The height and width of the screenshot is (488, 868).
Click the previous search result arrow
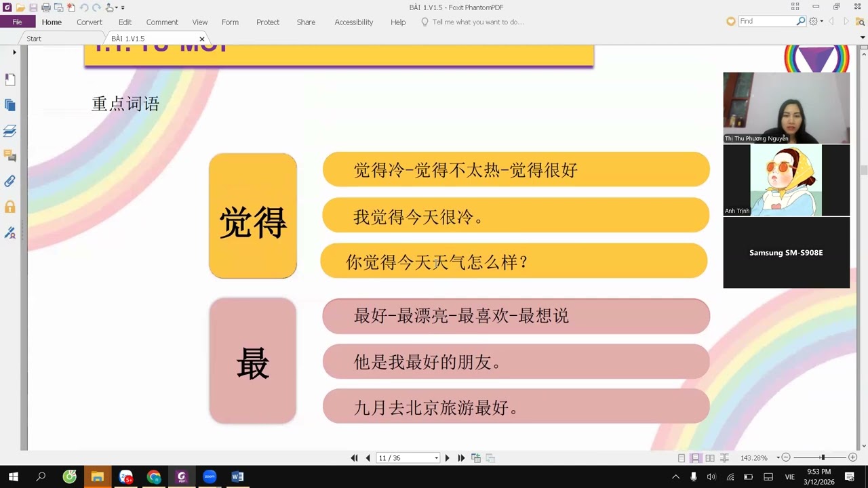point(831,21)
